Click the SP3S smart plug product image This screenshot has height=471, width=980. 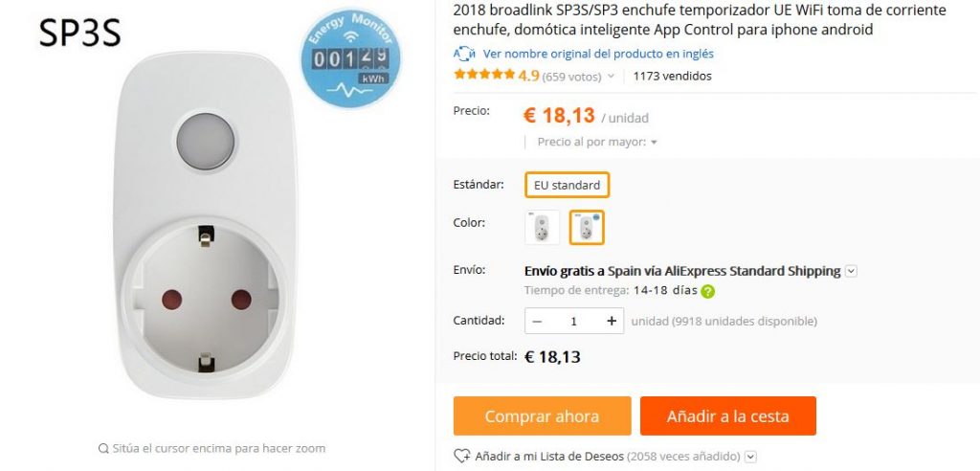pos(205,225)
